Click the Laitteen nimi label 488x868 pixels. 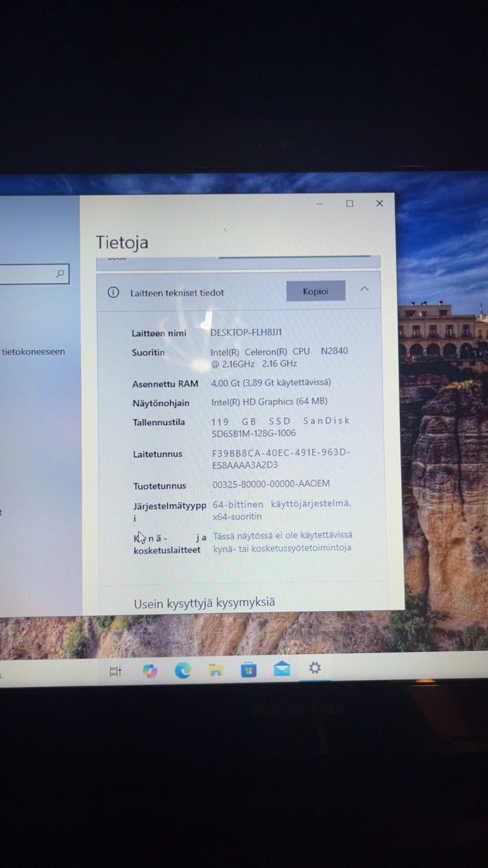(x=159, y=334)
